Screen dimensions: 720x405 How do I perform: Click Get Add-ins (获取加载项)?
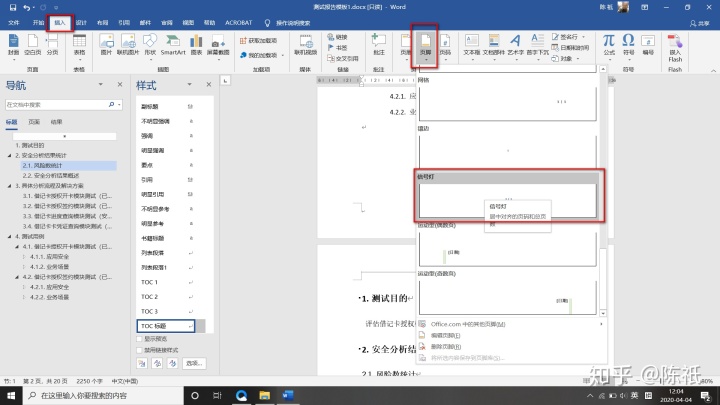[x=258, y=40]
